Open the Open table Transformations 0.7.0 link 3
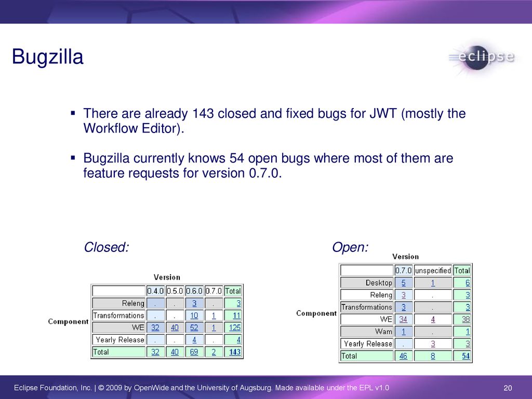This screenshot has width=532, height=399. coord(403,308)
